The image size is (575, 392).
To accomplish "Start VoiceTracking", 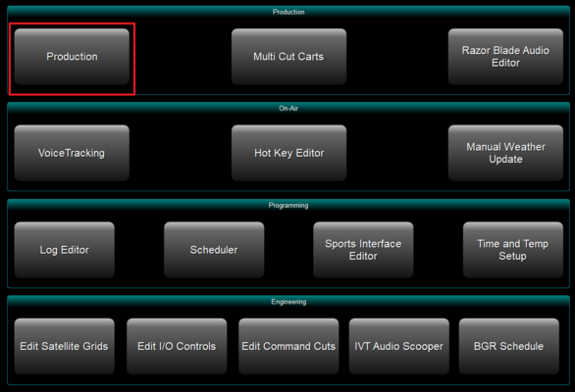I will (x=72, y=153).
